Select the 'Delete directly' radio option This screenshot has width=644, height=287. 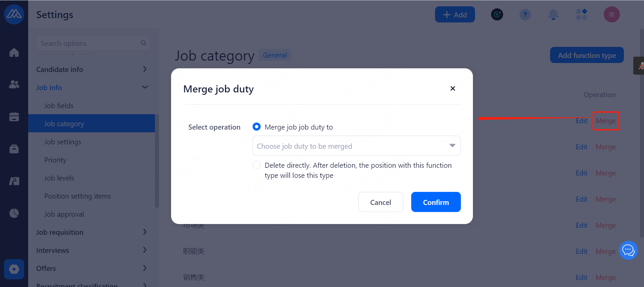[x=257, y=165]
